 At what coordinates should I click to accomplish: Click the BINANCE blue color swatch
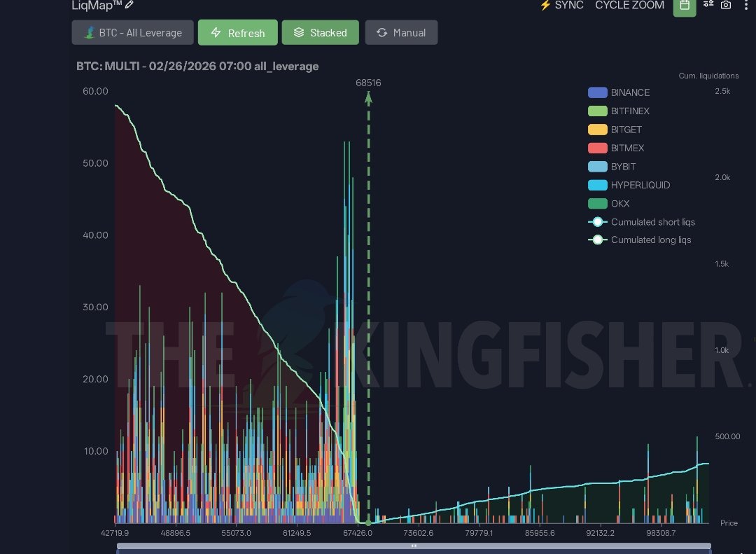[x=597, y=92]
